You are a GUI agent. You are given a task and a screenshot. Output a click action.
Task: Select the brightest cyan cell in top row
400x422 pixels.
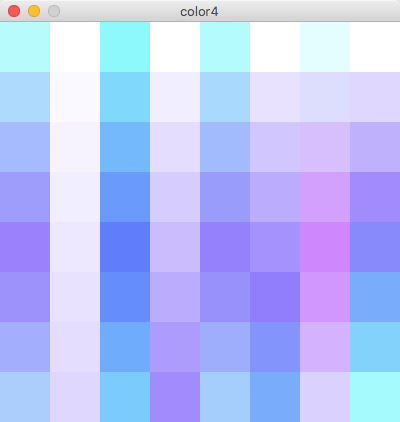pos(125,47)
